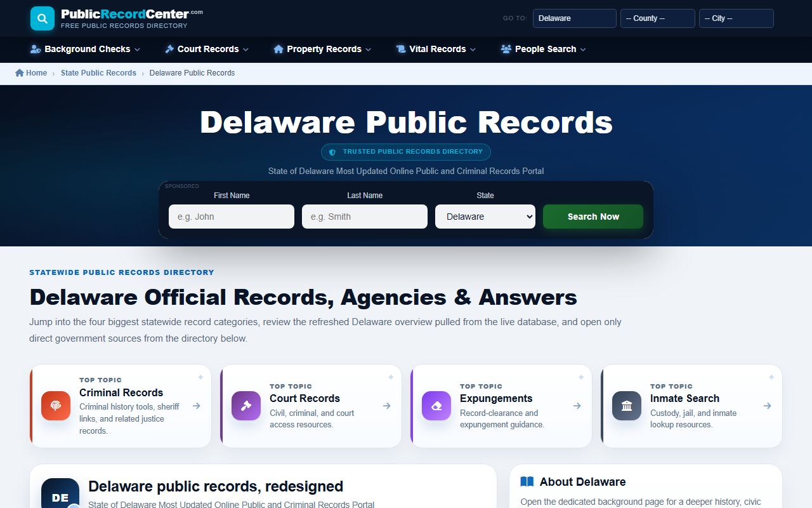Click the "Statewide Public Records Directory" label
This screenshot has width=812, height=508.
tap(122, 272)
